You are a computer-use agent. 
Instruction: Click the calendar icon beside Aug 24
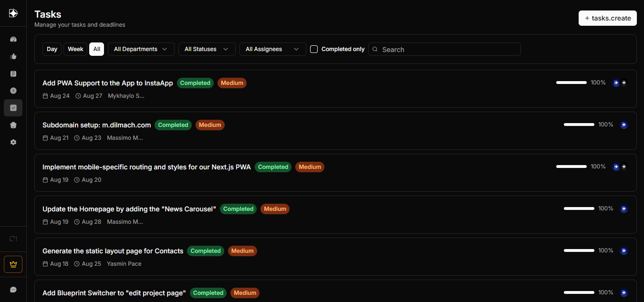[45, 96]
